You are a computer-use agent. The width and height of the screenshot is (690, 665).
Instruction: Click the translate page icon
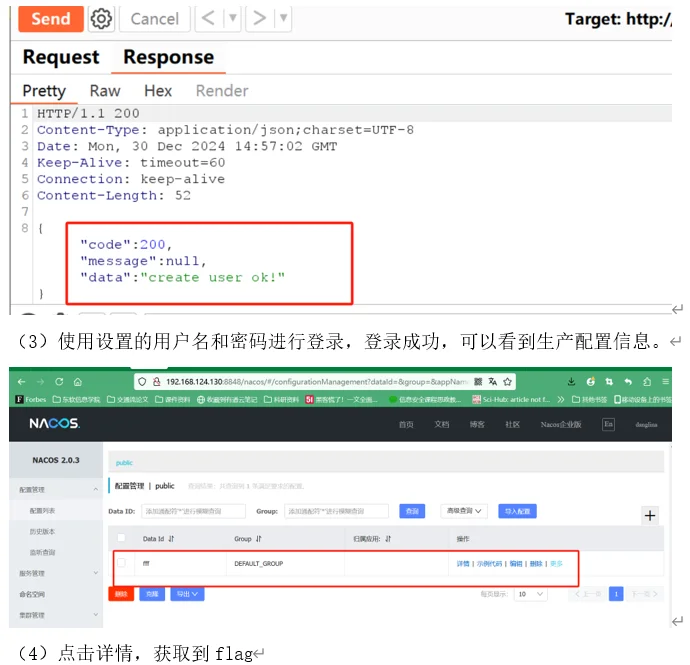493,382
